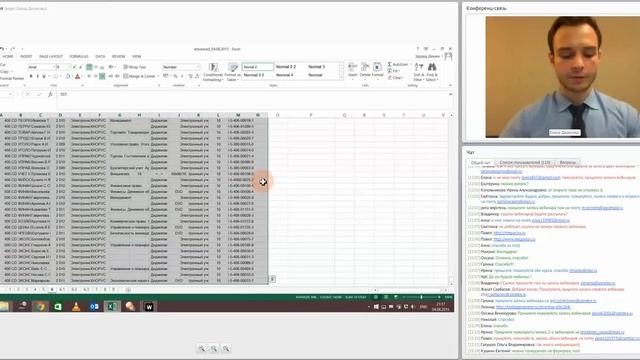Click the Fill down icon
The width and height of the screenshot is (640, 360).
point(389,71)
